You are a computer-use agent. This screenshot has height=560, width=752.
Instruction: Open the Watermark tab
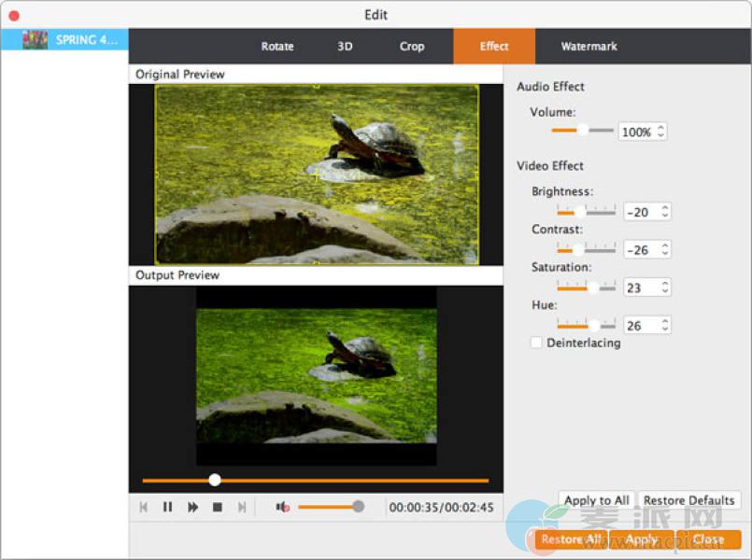point(589,47)
